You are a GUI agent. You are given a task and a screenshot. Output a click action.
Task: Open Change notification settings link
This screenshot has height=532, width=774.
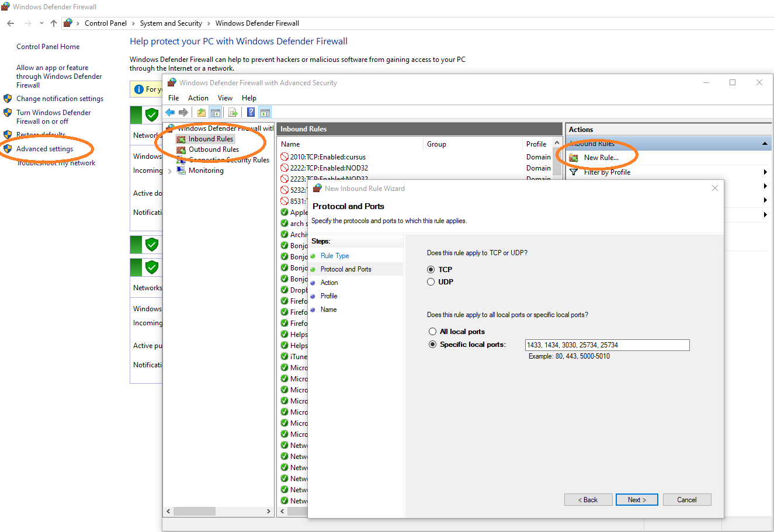(x=60, y=99)
